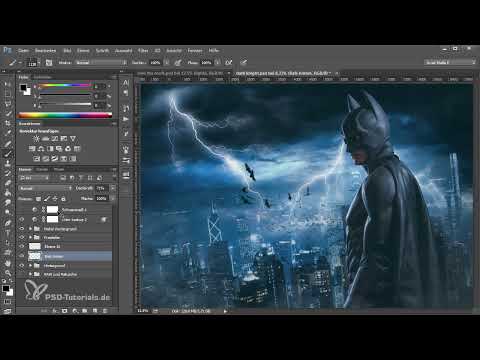480x360 pixels.
Task: Click the zoom percentage in status bar
Action: (142, 311)
